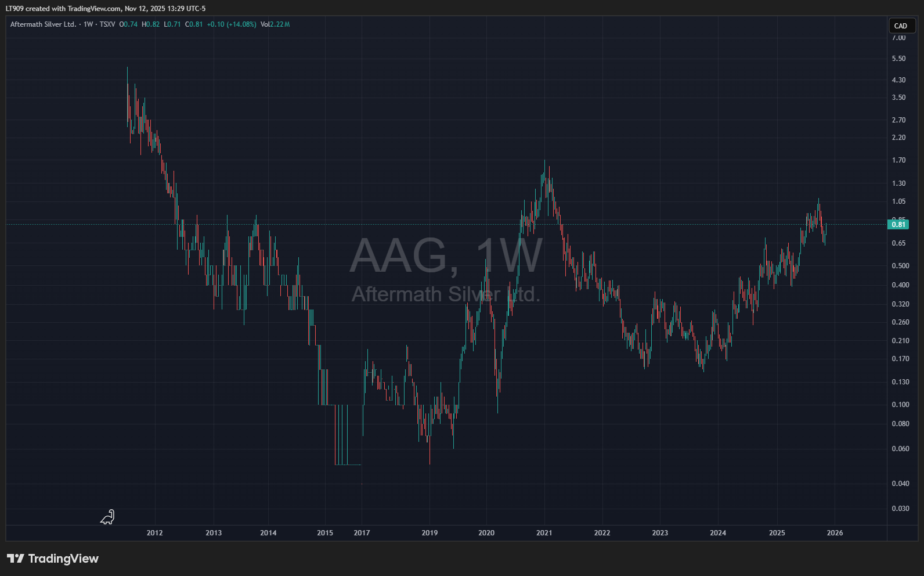Click the 0.320 price scale label
The image size is (924, 576).
(900, 304)
